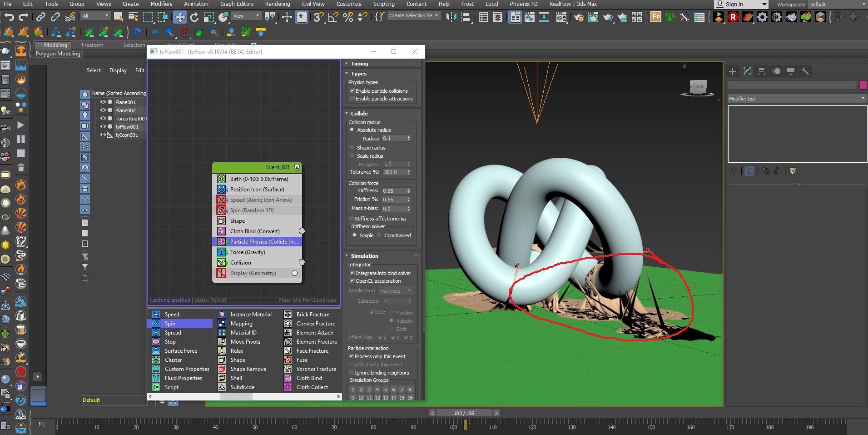Open the Create Selection Set dropdown

tap(414, 15)
